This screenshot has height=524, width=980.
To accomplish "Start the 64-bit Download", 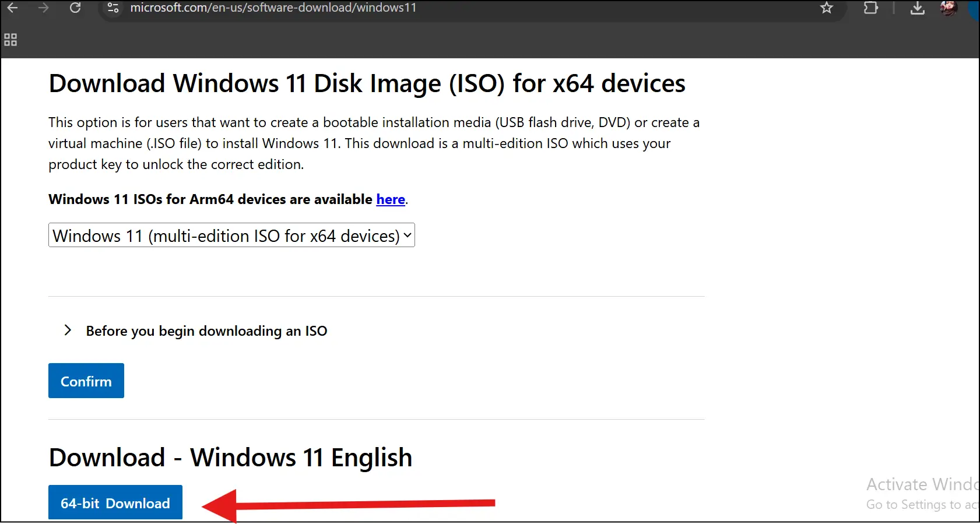I will click(115, 502).
